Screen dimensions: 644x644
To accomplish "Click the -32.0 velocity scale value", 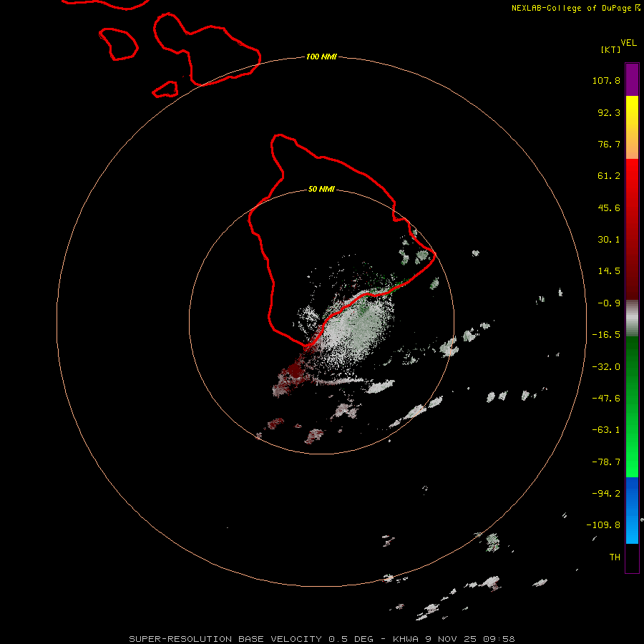I will (x=606, y=367).
